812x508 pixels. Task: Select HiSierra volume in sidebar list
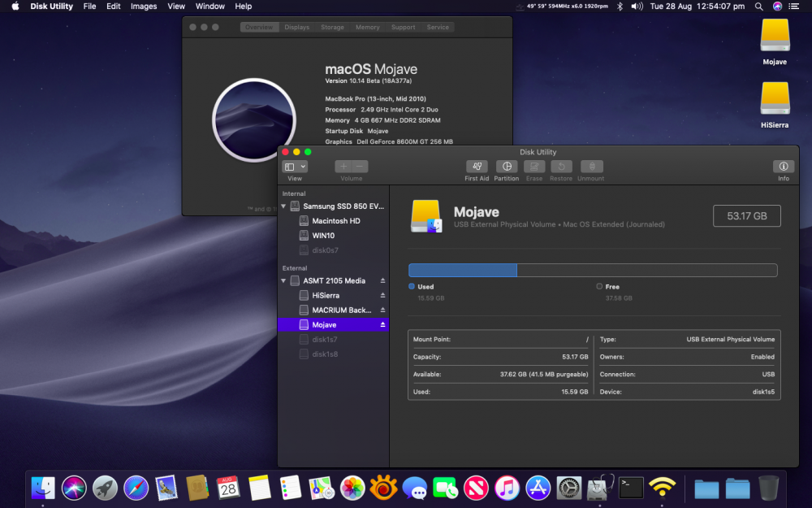(334, 295)
